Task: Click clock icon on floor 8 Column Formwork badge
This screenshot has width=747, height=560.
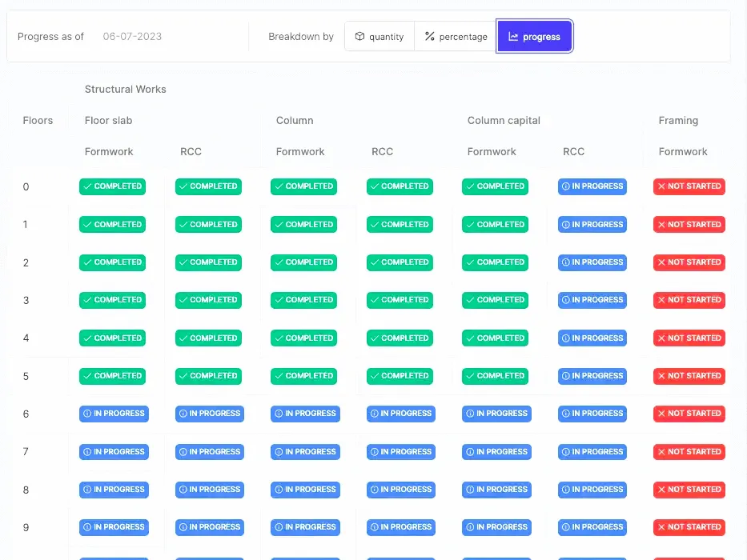Action: [279, 490]
